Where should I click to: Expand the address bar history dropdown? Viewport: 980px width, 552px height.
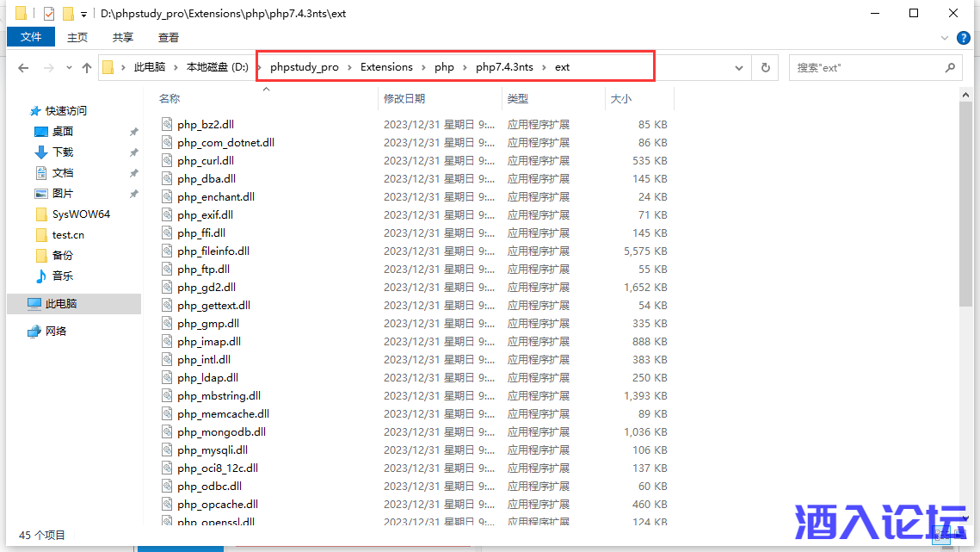739,68
